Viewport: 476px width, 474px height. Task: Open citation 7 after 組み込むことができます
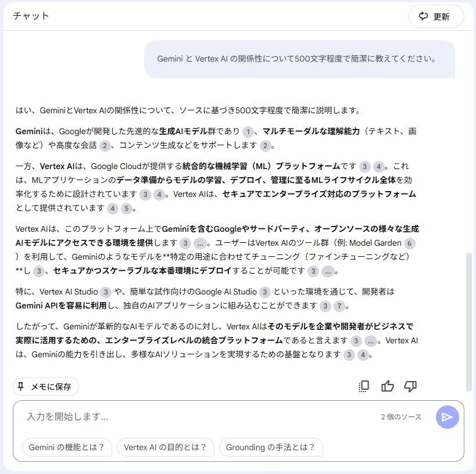coord(339,306)
